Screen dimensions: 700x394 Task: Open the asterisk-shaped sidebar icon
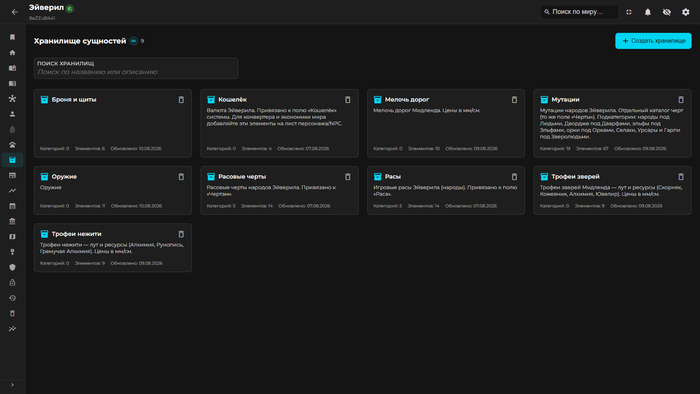[x=12, y=99]
